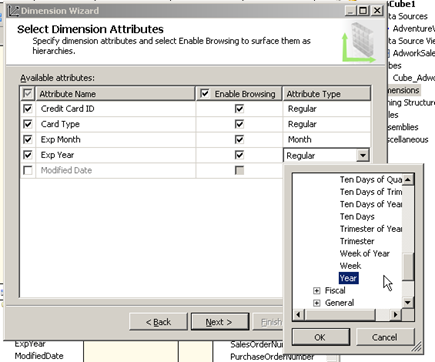Image resolution: width=435 pixels, height=362 pixels.
Task: Select the Assemblies node in Solution Explorer
Action: (403, 127)
